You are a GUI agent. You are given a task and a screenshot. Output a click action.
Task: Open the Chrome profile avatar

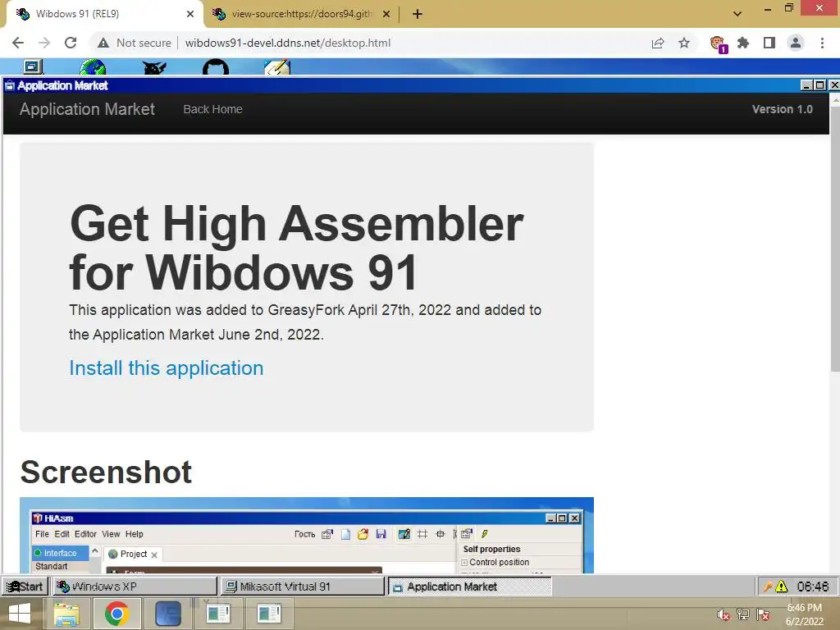coord(796,43)
